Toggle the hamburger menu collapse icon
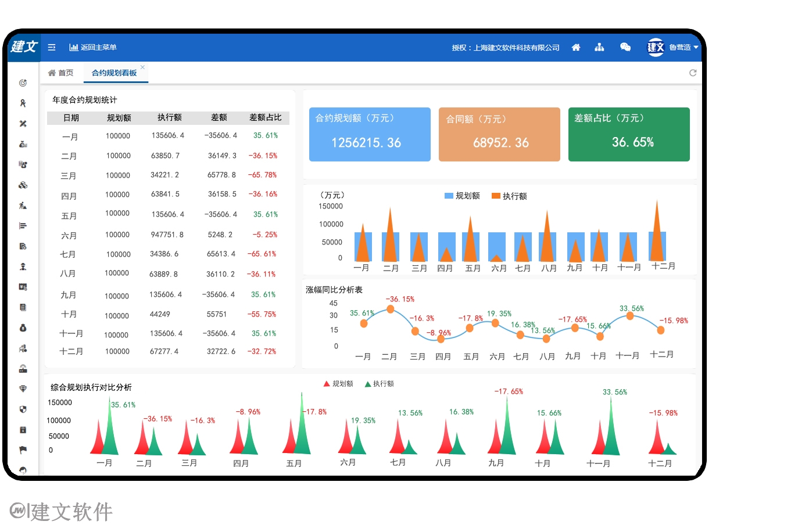The image size is (798, 532). [x=52, y=48]
